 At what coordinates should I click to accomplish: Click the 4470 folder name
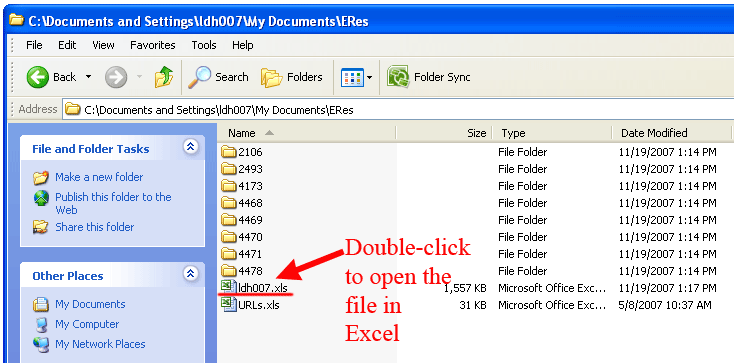pos(250,237)
